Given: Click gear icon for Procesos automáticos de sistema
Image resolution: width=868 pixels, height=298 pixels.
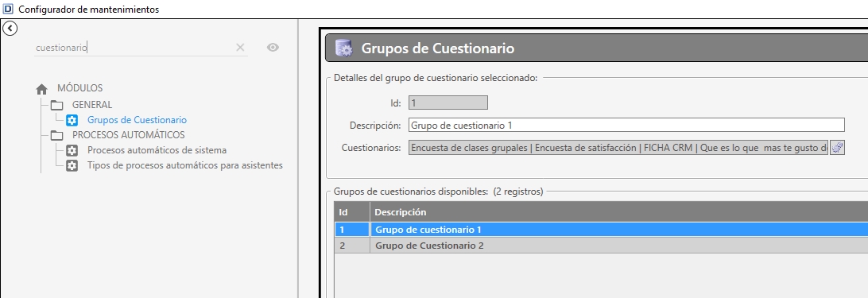Looking at the screenshot, I should coord(72,151).
